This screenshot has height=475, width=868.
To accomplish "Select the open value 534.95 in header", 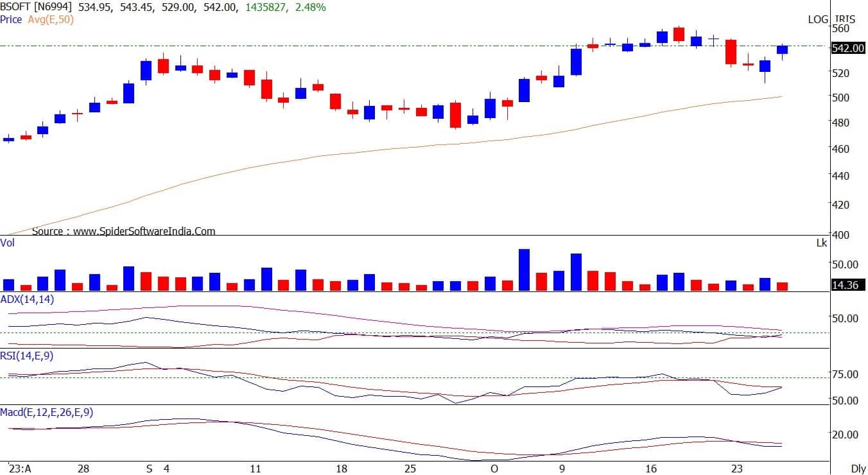I will [94, 8].
